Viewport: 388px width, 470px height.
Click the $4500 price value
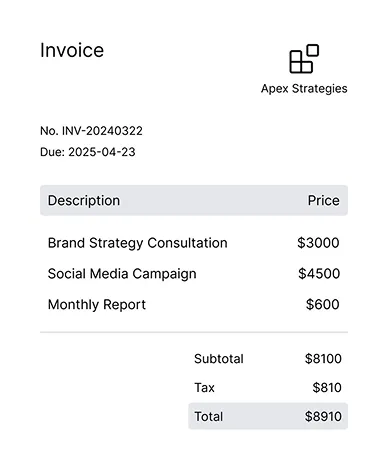pyautogui.click(x=319, y=273)
